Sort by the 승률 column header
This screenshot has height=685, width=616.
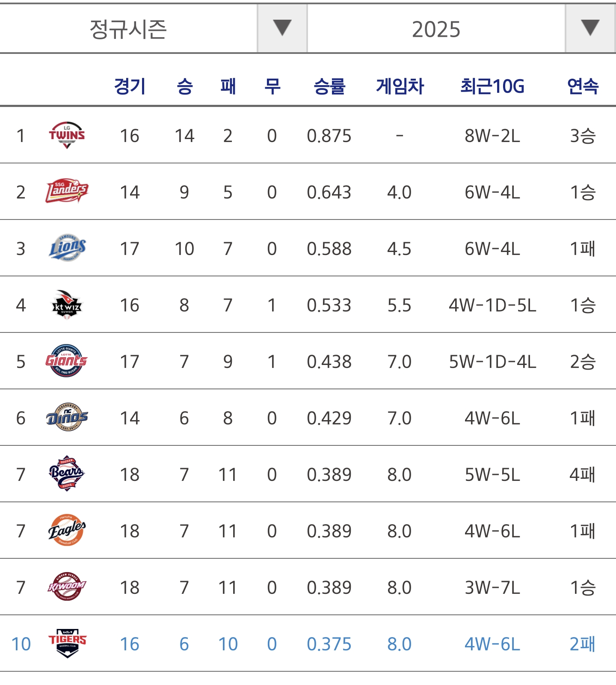pos(329,86)
